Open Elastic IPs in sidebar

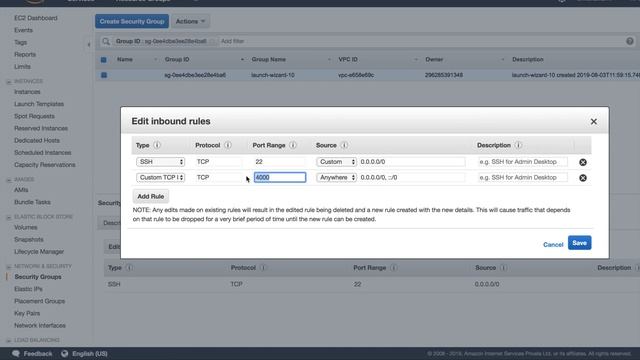click(28, 289)
